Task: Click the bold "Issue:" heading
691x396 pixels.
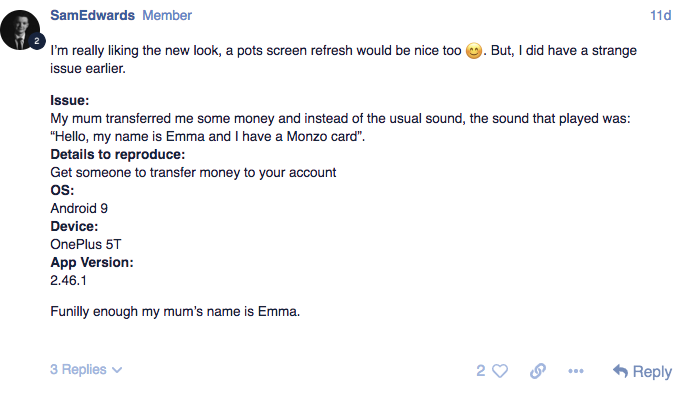Action: (x=70, y=100)
